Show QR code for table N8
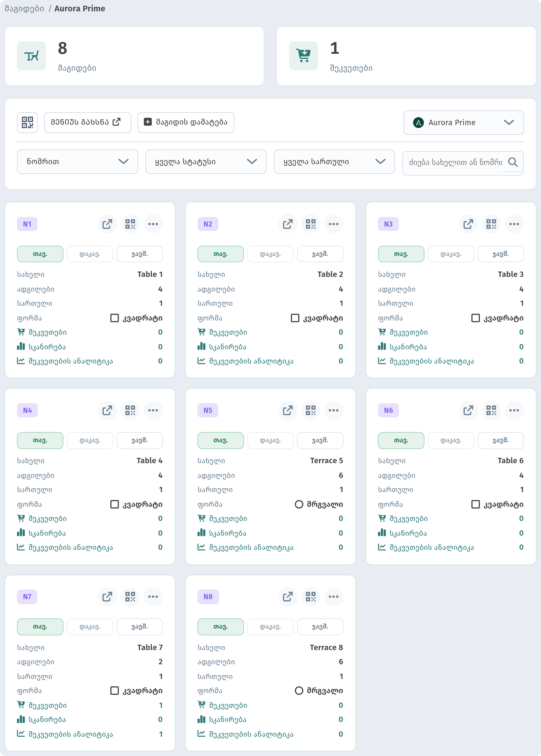Viewport: 541px width, 756px height. pos(311,597)
